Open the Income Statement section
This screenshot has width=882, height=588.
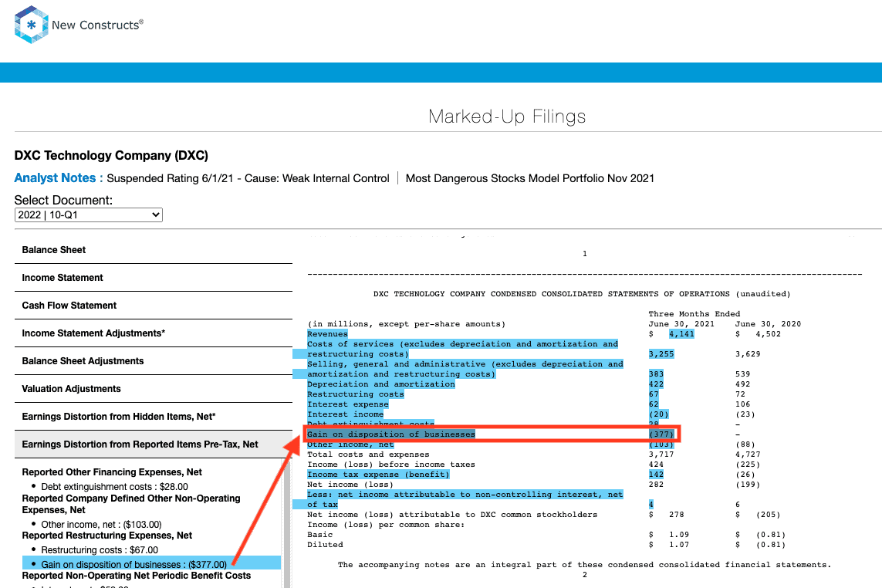[x=153, y=278]
